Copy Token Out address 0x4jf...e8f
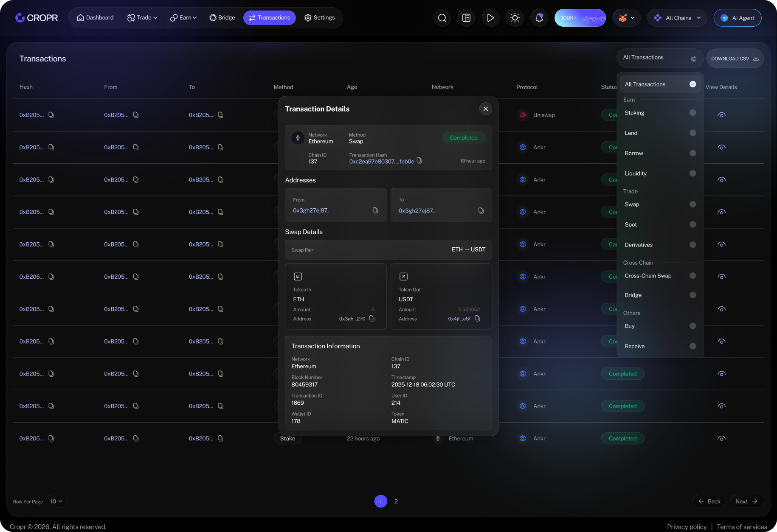Viewport: 777px width, 532px height. [477, 319]
